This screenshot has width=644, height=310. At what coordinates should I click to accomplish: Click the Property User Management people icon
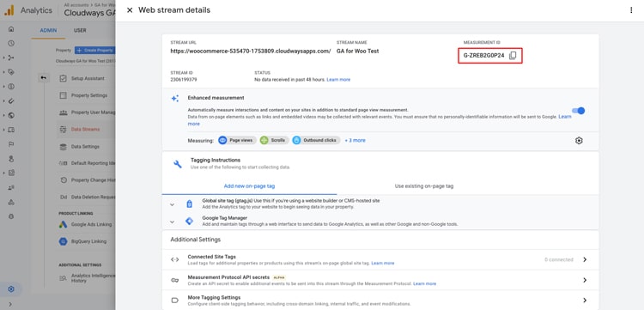click(63, 112)
